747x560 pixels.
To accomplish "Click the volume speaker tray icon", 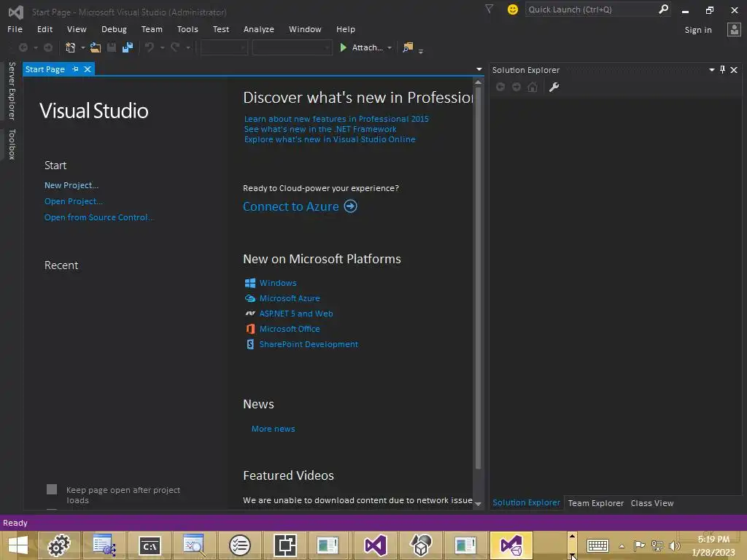I will tap(675, 545).
